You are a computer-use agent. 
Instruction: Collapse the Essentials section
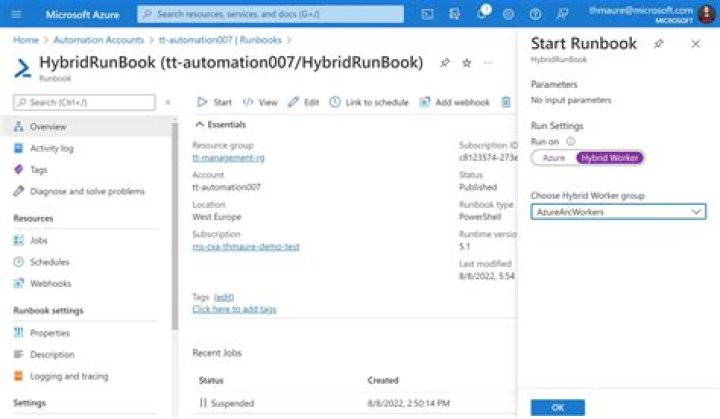[x=198, y=124]
